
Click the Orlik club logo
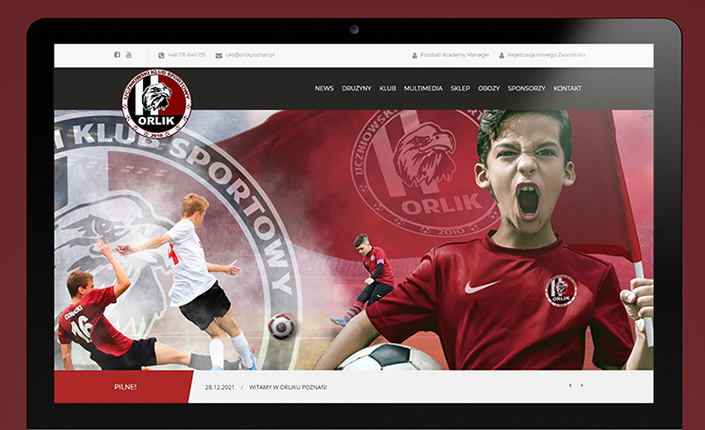coord(156,102)
